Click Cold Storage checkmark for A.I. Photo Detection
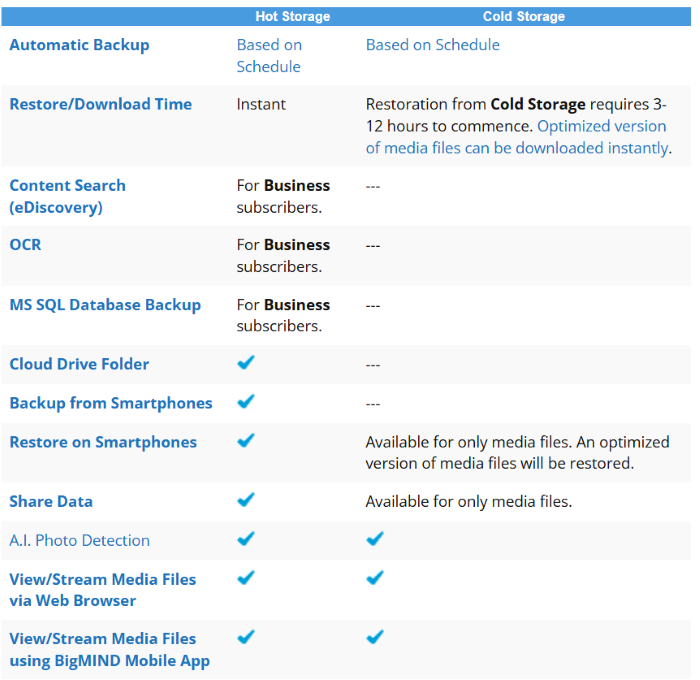The height and width of the screenshot is (680, 700). pos(375,539)
